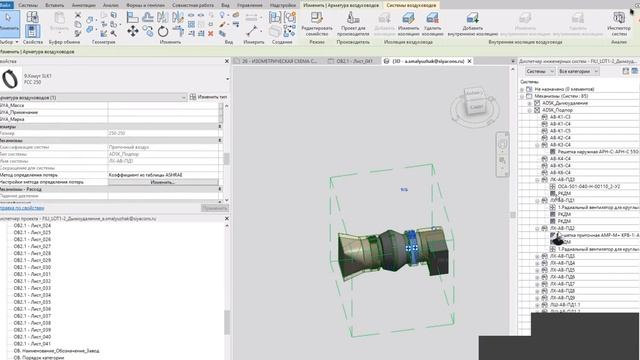Open the Системы view dropdown
The image size is (640, 360).
pyautogui.click(x=540, y=71)
